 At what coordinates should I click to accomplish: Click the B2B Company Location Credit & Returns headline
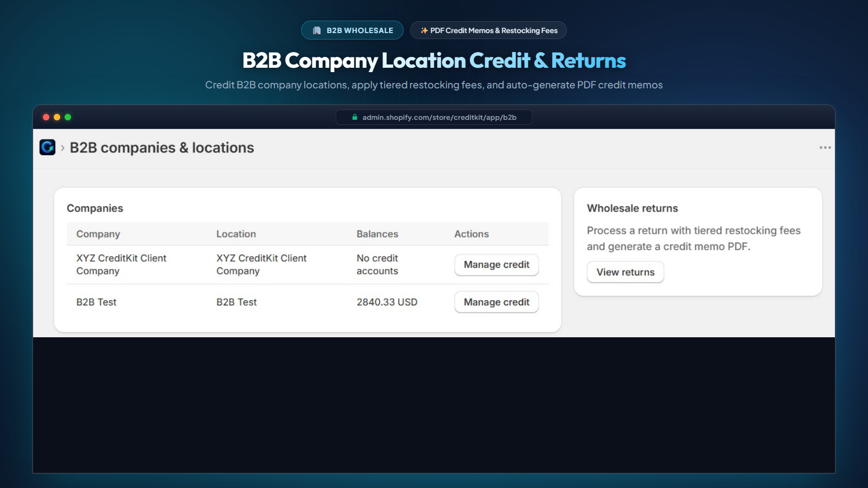[x=434, y=60]
